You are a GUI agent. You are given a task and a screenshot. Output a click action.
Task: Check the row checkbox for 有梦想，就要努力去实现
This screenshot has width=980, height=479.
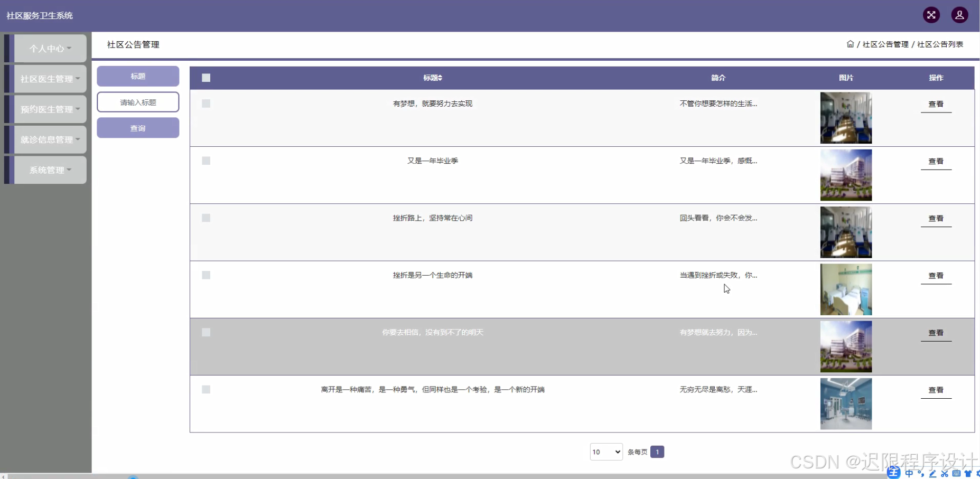click(206, 104)
